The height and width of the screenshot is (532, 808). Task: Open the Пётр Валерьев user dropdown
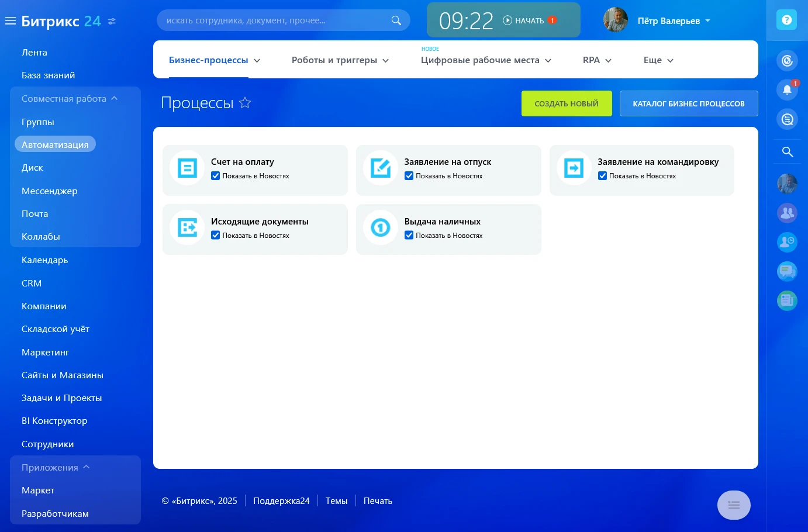click(x=674, y=20)
